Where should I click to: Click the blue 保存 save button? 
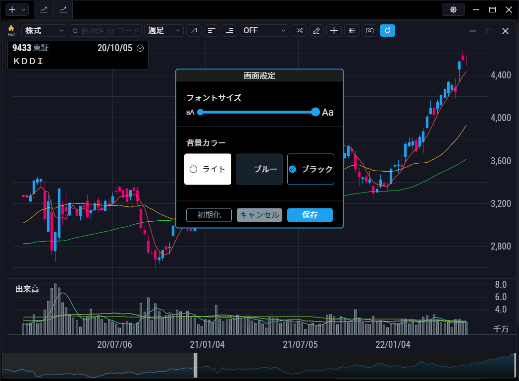pos(310,215)
